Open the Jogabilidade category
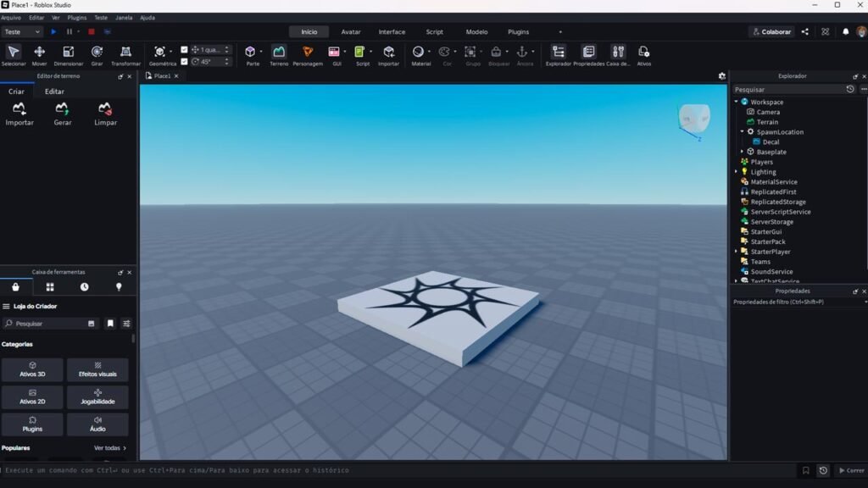Image resolution: width=868 pixels, height=488 pixels. click(x=97, y=396)
